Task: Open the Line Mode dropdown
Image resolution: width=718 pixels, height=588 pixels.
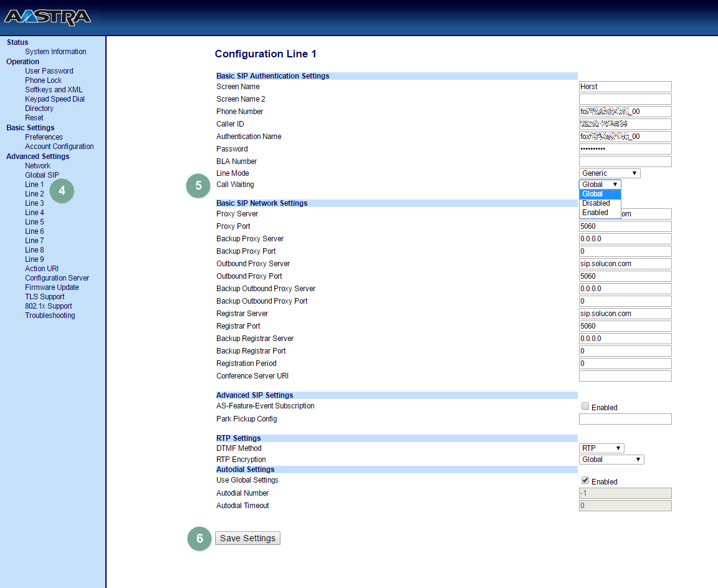Action: (609, 173)
